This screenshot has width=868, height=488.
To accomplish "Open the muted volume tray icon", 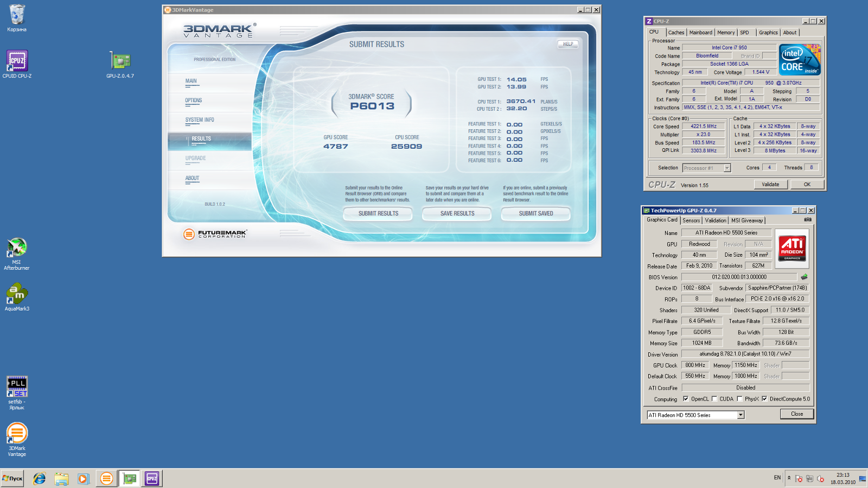I will point(820,478).
